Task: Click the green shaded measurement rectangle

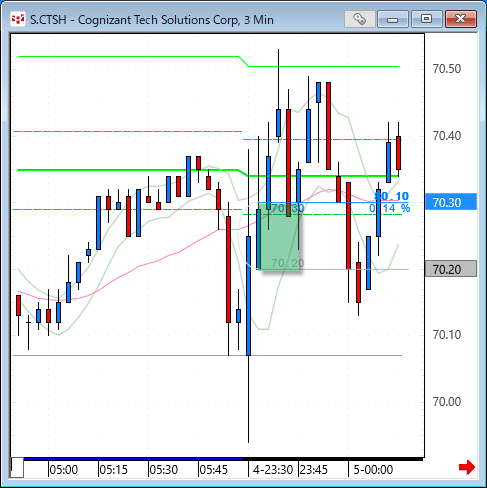Action: point(280,236)
